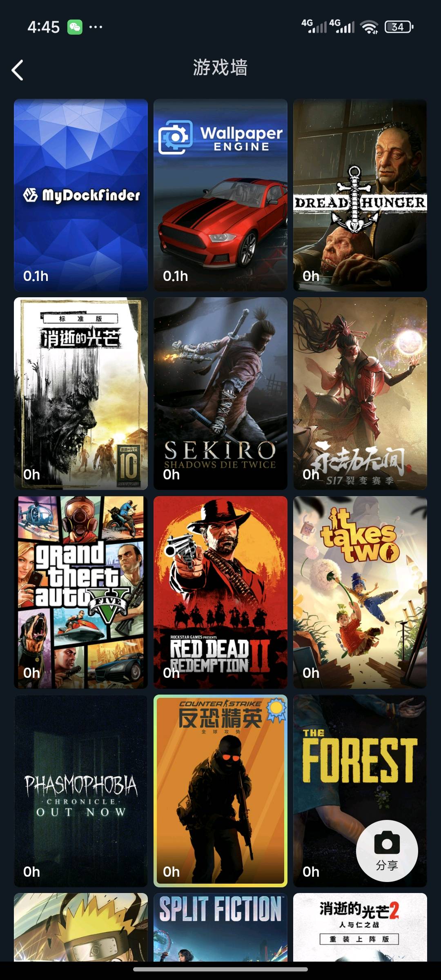
Task: Select the Split Fiction cover
Action: 220,927
